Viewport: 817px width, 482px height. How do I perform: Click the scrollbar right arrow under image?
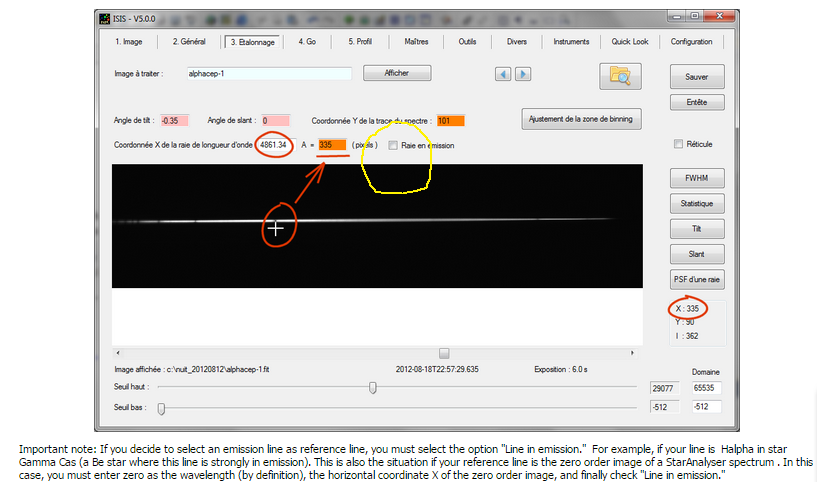click(633, 353)
